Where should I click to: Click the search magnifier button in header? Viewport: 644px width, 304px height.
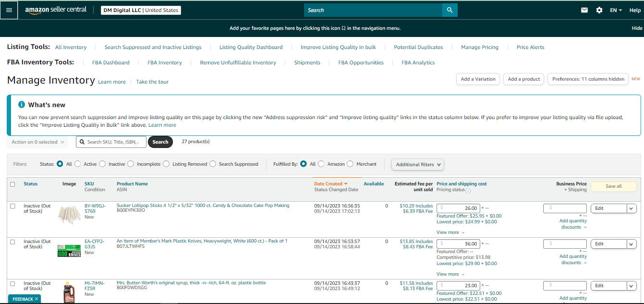click(x=450, y=10)
